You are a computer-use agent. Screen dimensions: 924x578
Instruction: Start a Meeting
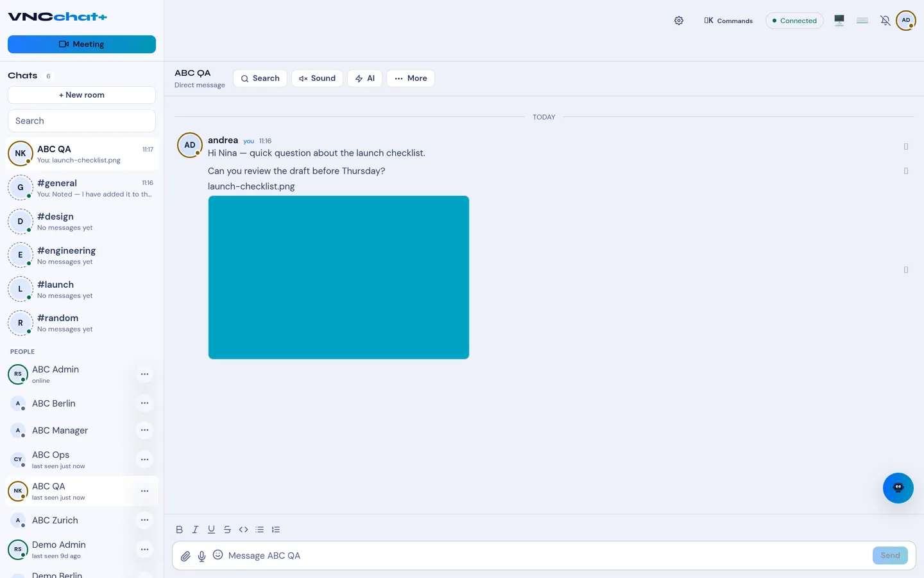pyautogui.click(x=81, y=44)
